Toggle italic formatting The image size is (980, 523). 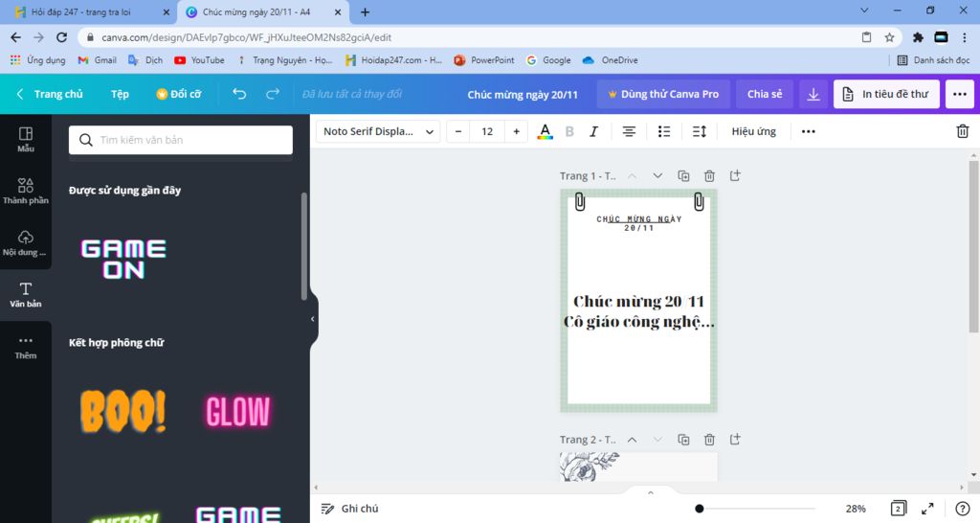pyautogui.click(x=593, y=131)
